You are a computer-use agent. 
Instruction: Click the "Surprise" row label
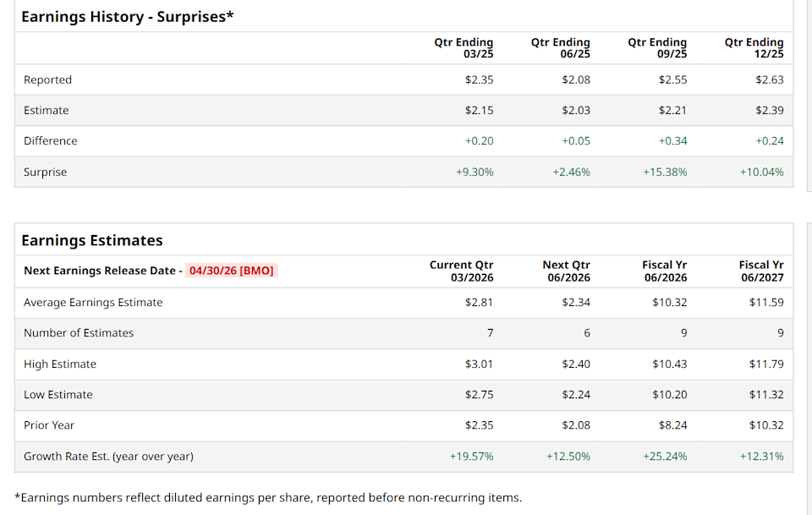[45, 173]
